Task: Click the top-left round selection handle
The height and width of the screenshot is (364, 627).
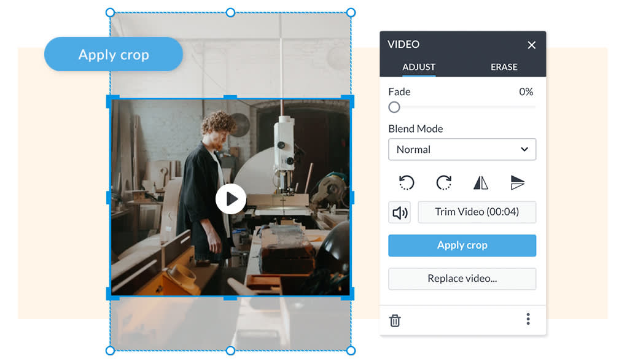Action: click(111, 12)
